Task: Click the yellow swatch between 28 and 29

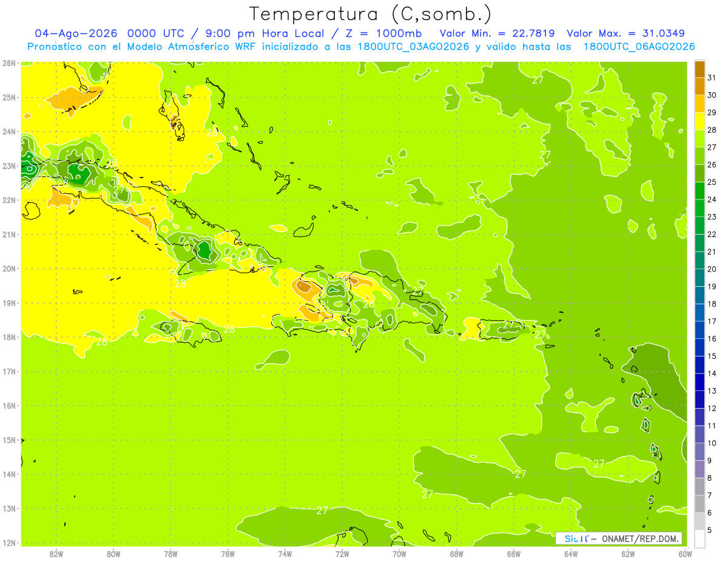Action: pyautogui.click(x=699, y=121)
